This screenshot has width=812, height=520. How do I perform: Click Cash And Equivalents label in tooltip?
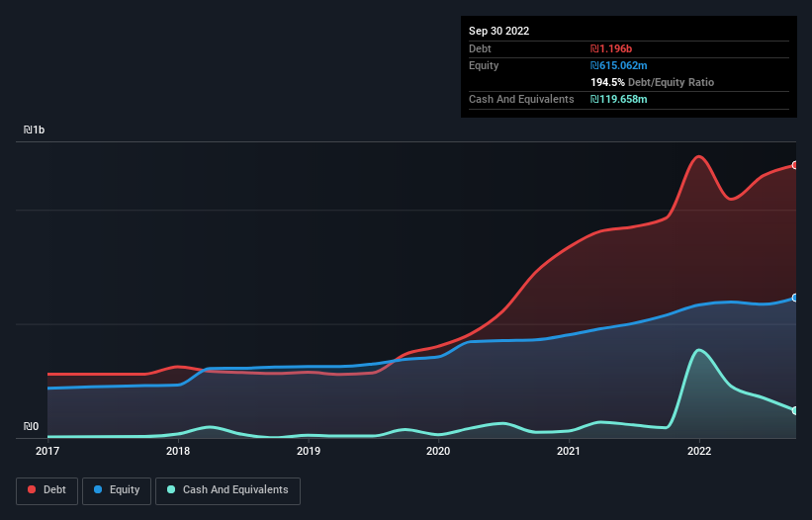point(521,99)
